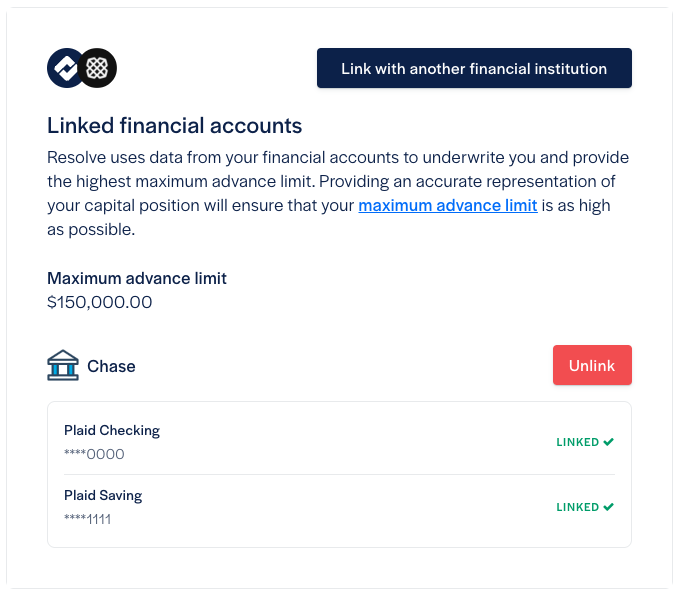
Task: Select the Plaid Checking account name
Action: pos(112,430)
